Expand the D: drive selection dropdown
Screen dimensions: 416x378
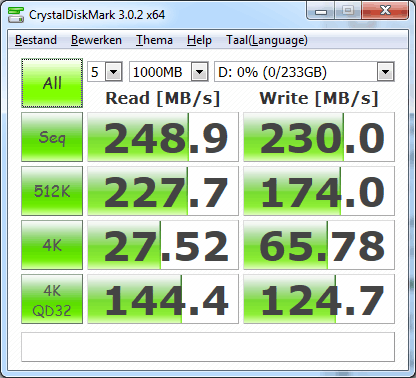click(x=386, y=71)
